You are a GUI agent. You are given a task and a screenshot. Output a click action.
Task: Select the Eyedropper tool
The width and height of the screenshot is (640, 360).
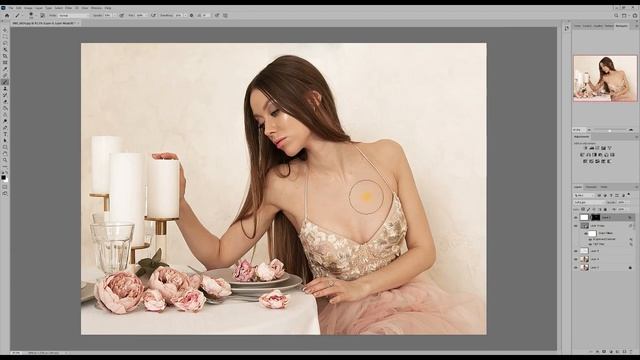(5, 69)
